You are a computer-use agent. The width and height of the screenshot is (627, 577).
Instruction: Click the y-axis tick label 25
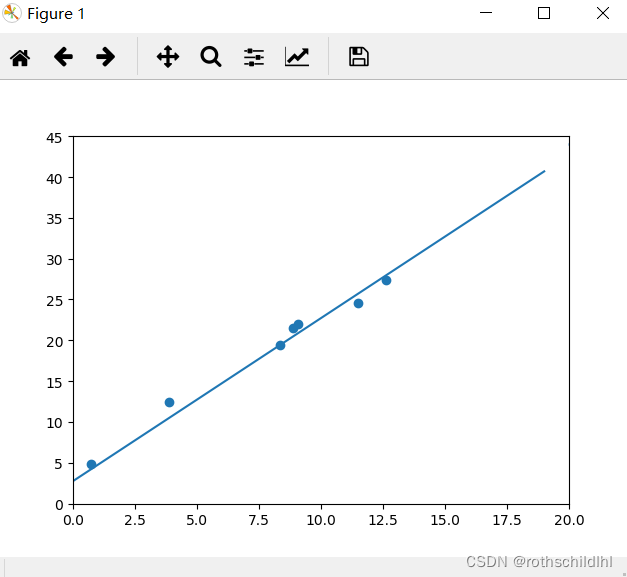coord(54,301)
